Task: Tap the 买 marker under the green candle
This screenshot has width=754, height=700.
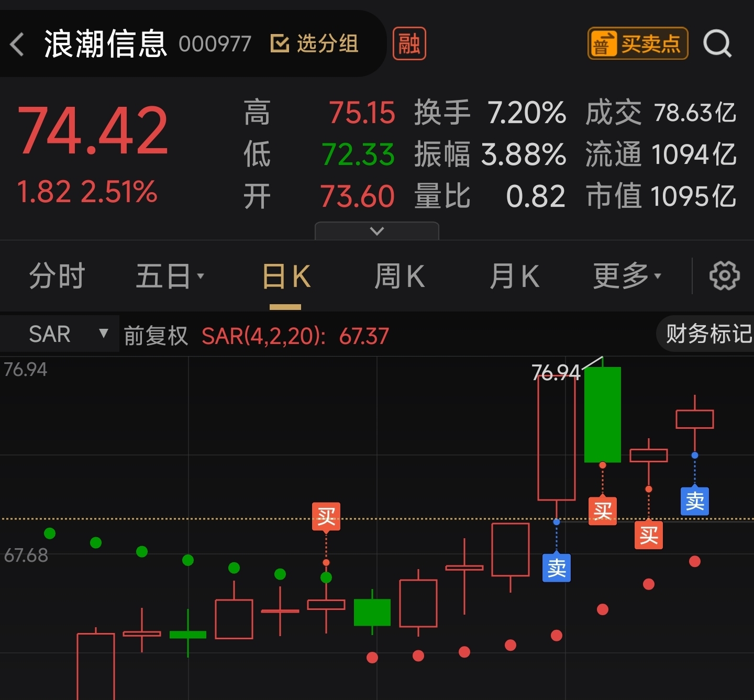Action: click(x=603, y=511)
